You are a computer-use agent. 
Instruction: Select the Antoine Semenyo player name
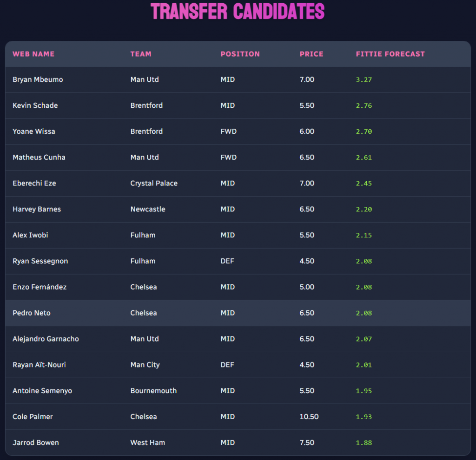(x=42, y=391)
